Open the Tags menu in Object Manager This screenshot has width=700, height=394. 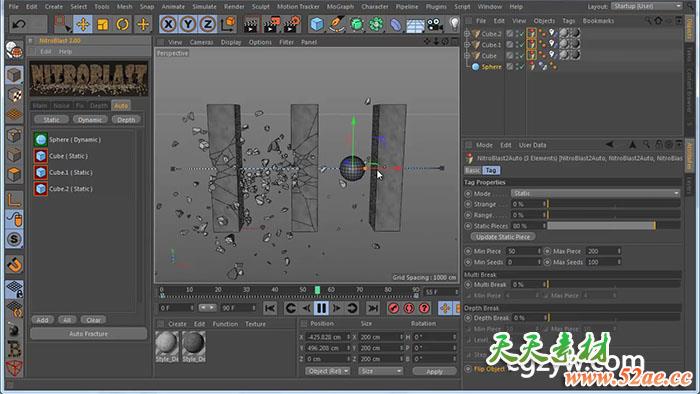click(x=568, y=21)
